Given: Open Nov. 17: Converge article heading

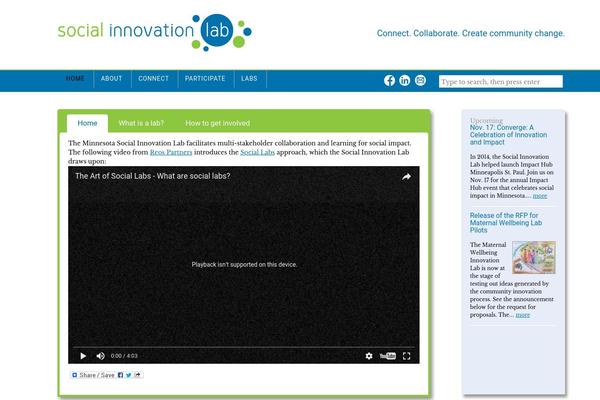Looking at the screenshot, I should pyautogui.click(x=508, y=135).
